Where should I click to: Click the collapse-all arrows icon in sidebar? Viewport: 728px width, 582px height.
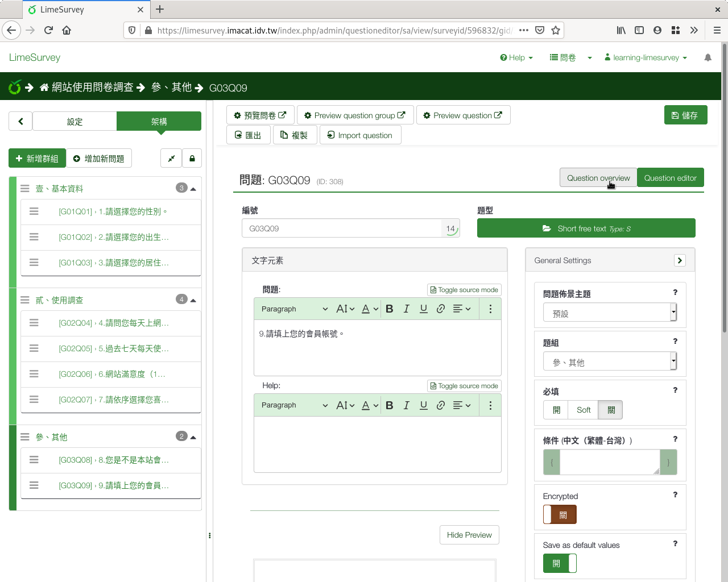171,159
